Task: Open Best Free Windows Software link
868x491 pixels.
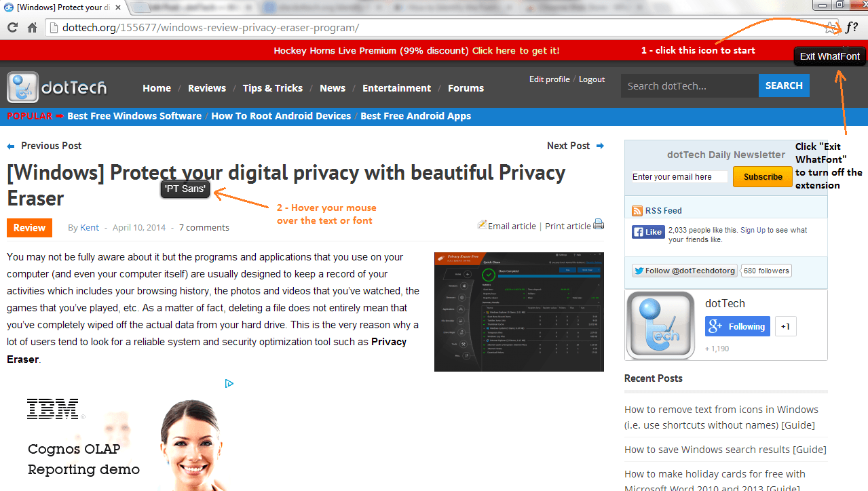Action: point(134,116)
